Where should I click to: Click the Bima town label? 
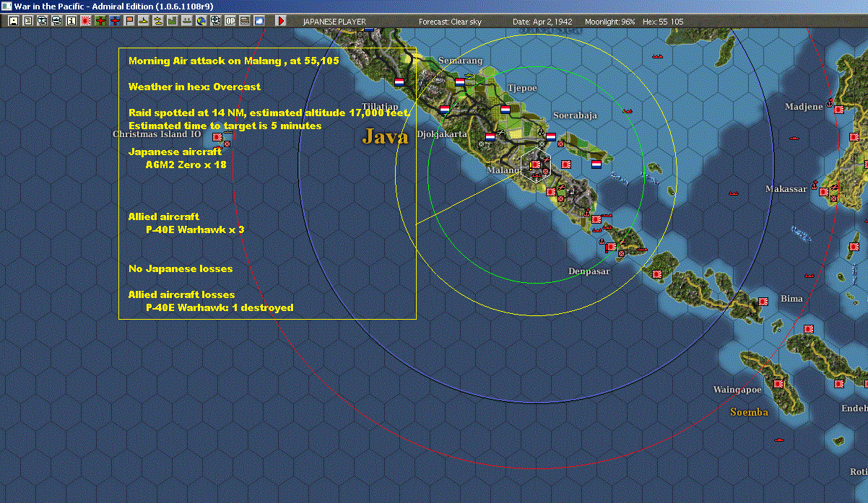[791, 299]
